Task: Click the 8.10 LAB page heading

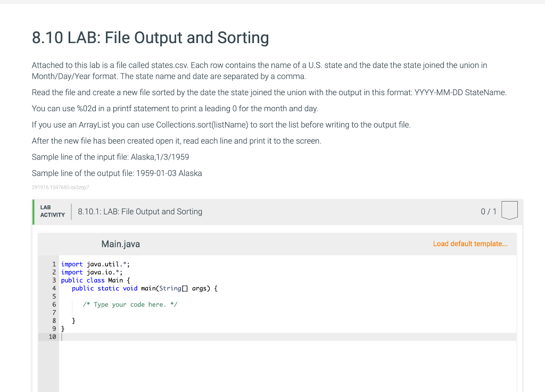Action: point(151,38)
